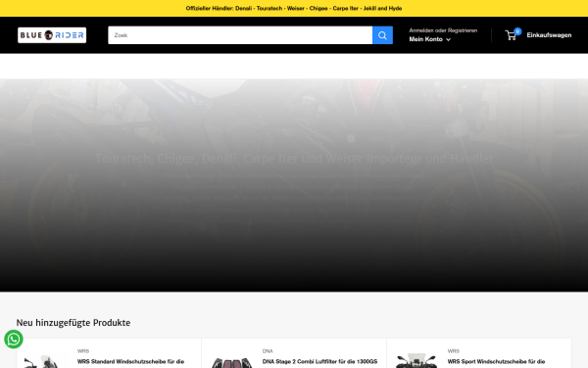This screenshot has height=368, width=588.
Task: Click the Einkaufswagen link
Action: pyautogui.click(x=549, y=35)
